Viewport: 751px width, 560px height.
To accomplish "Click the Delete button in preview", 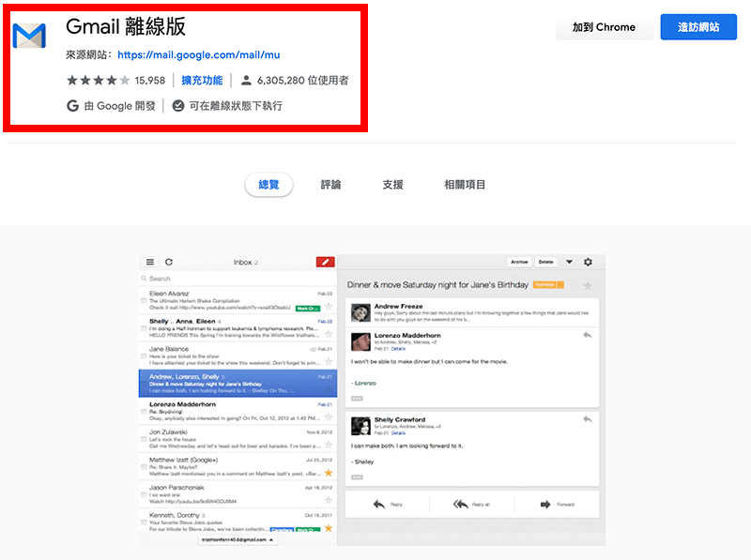I will (x=546, y=263).
